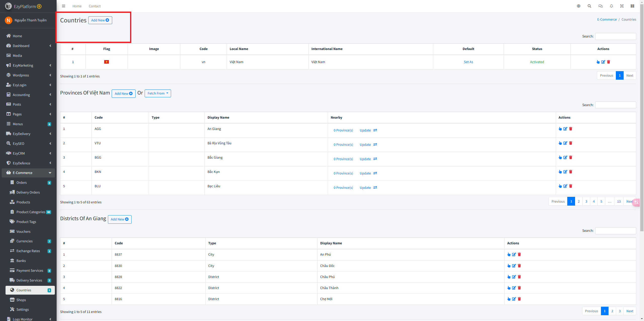Open Orders in the sidebar
Viewport: 644px width, 321px height.
pyautogui.click(x=30, y=182)
